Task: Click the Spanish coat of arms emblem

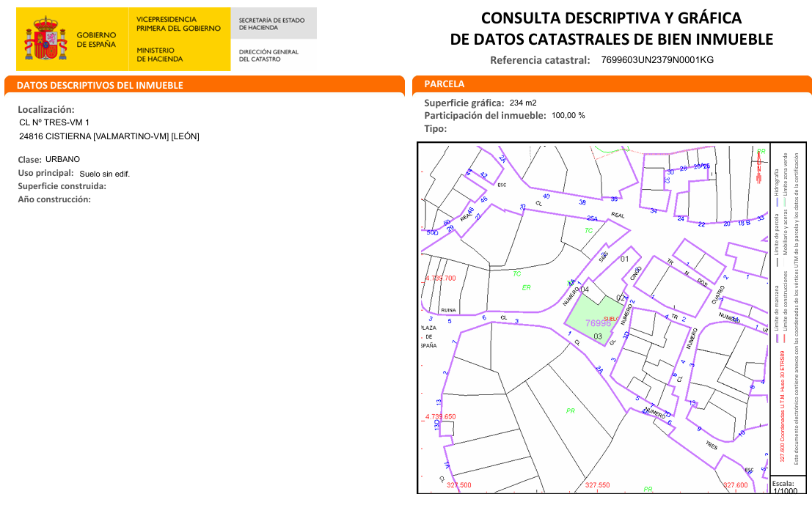Action: (46, 38)
